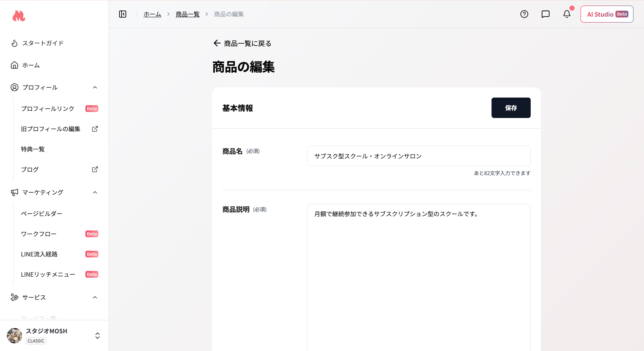The image size is (644, 351).
Task: Click the スタジオMOSH avatar image
Action: click(x=14, y=335)
